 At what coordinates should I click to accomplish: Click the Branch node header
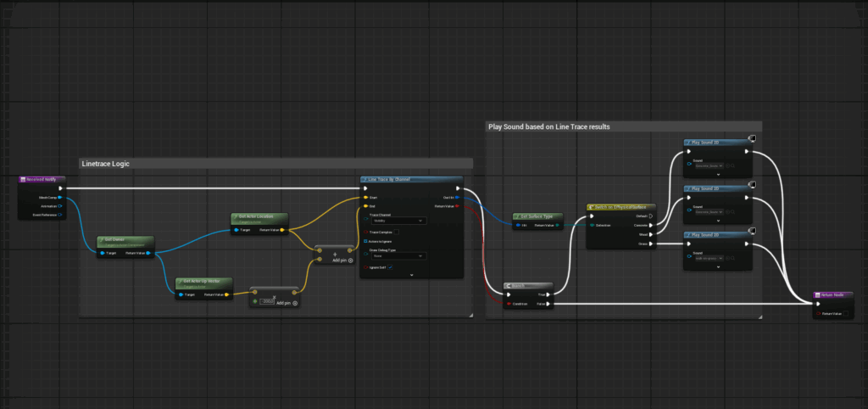tap(527, 287)
